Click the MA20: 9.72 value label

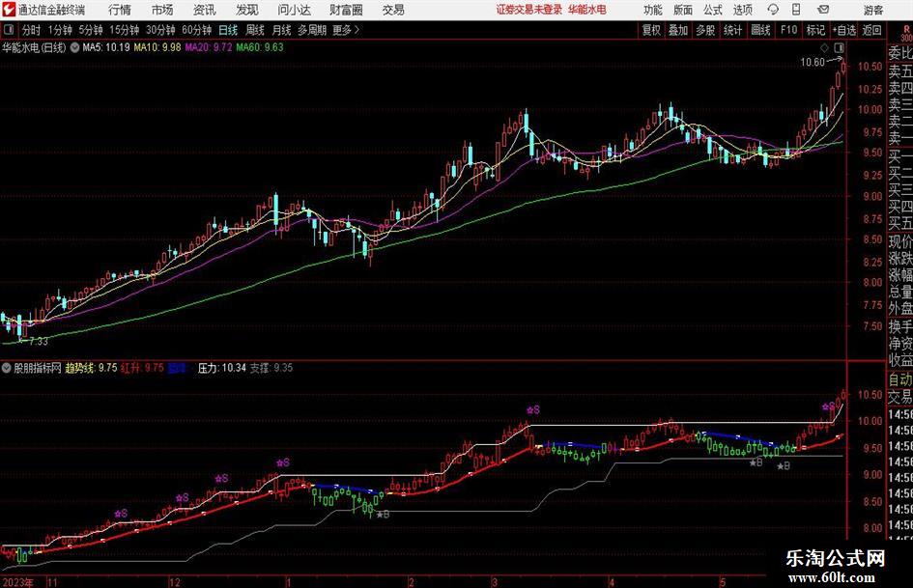(x=209, y=47)
